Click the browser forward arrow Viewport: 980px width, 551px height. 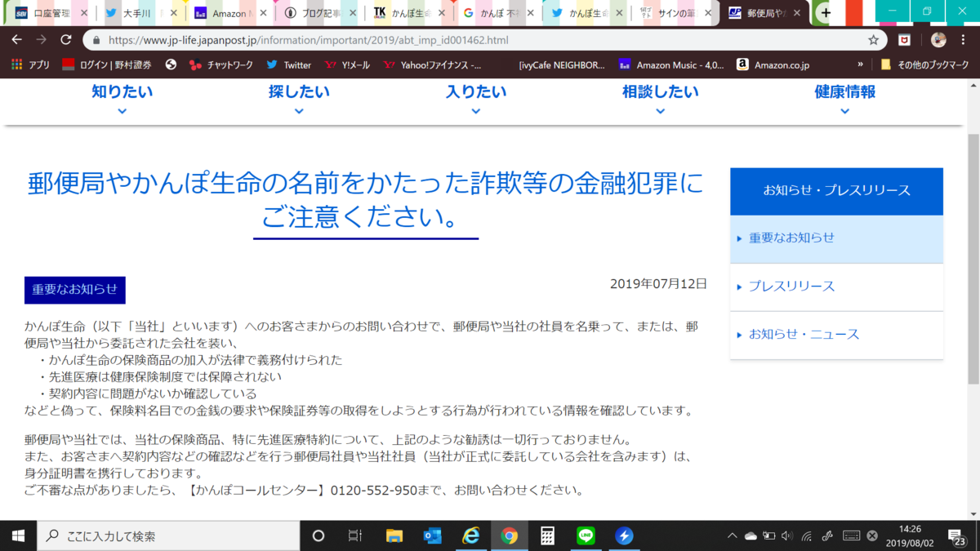(41, 39)
